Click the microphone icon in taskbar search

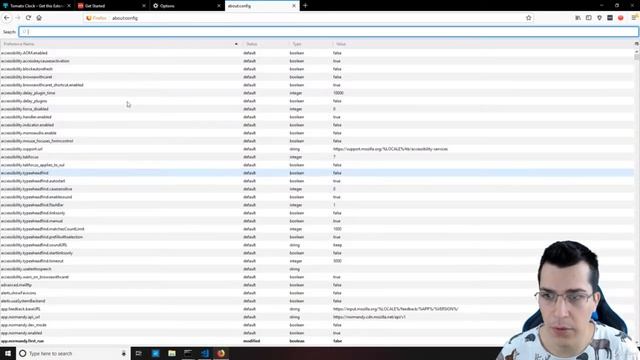click(124, 353)
